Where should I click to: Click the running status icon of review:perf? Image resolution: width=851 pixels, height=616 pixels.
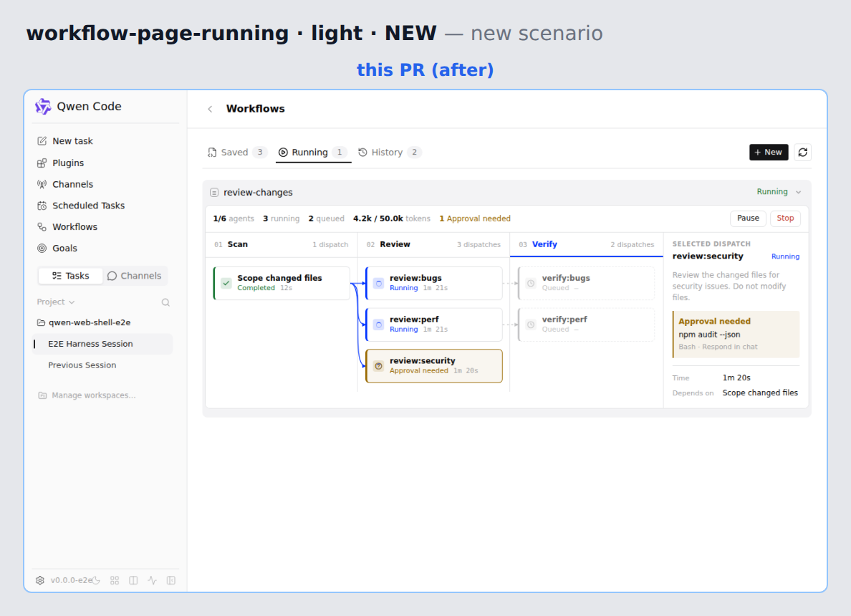tap(379, 324)
